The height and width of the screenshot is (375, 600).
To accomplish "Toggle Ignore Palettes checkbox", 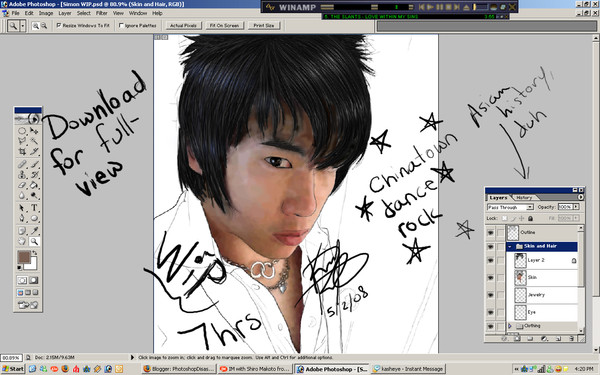I will 121,25.
